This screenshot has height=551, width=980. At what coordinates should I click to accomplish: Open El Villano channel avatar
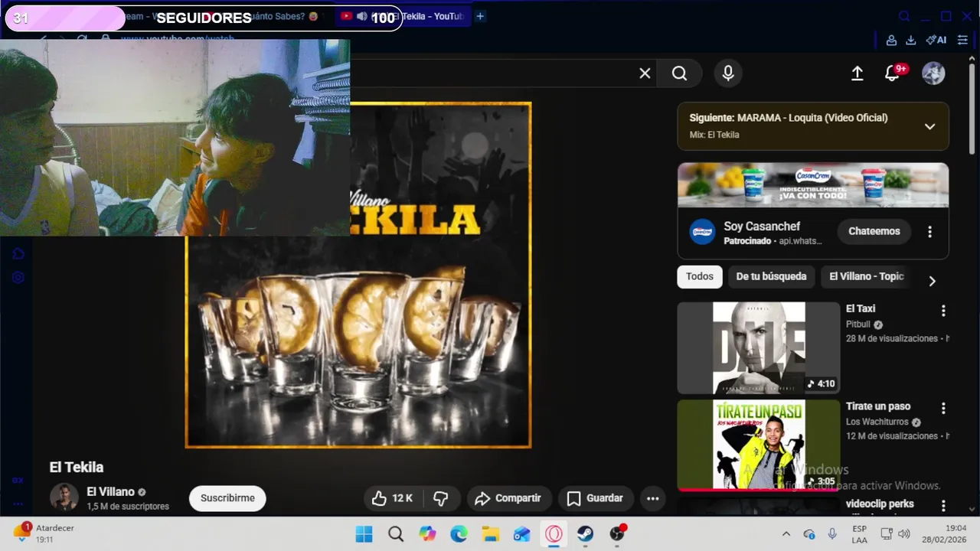click(64, 497)
